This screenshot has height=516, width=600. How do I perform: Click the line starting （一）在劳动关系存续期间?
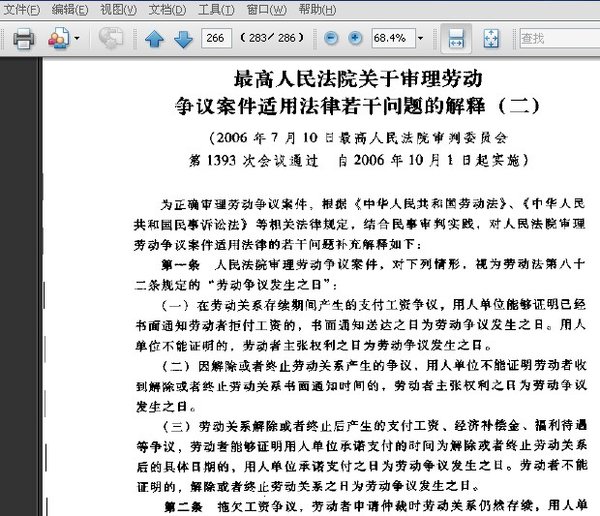373,305
